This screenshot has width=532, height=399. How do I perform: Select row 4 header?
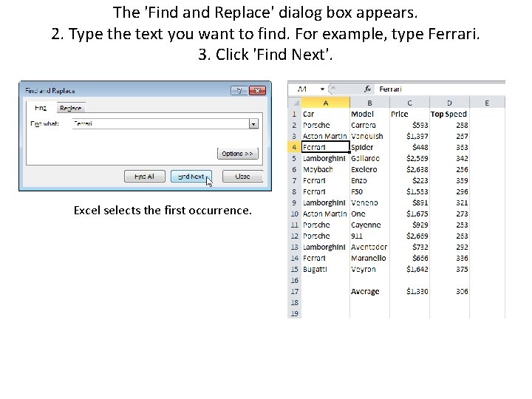[x=295, y=147]
